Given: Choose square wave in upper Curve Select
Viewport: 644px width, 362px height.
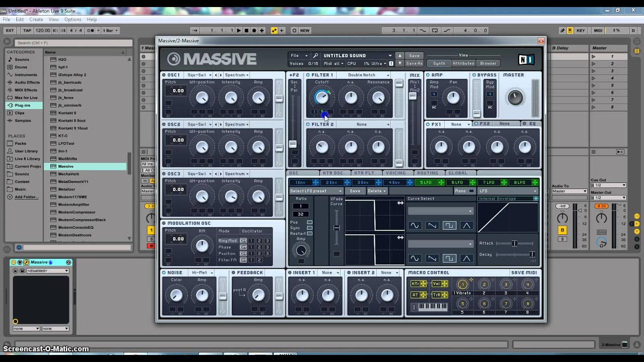Looking at the screenshot, I should click(449, 226).
